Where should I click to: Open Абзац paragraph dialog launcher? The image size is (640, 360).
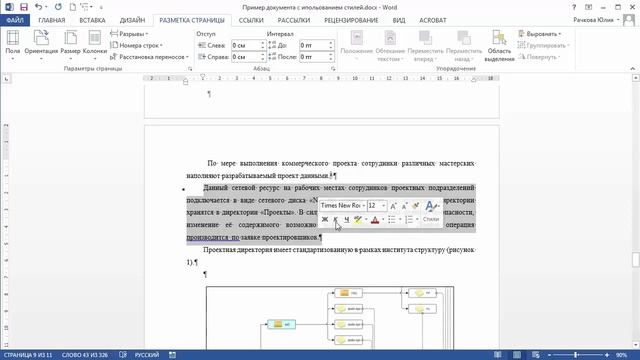point(333,69)
